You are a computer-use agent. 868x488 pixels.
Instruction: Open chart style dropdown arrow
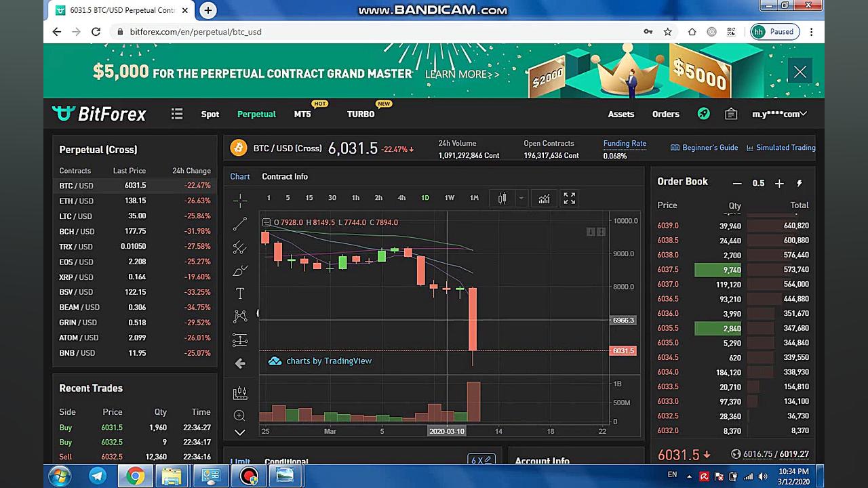pyautogui.click(x=521, y=199)
